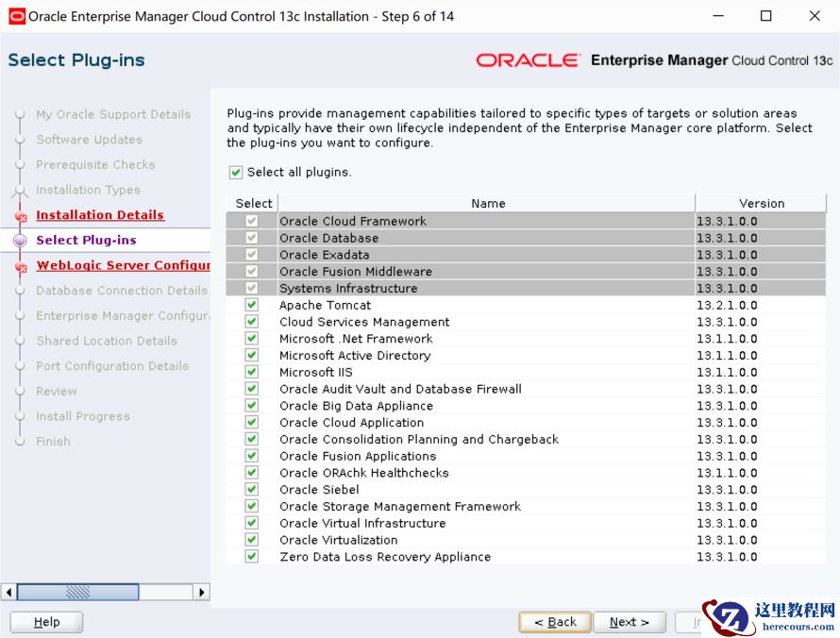840x638 pixels.
Task: Click the WebLogic Server step error icon
Action: click(22, 267)
